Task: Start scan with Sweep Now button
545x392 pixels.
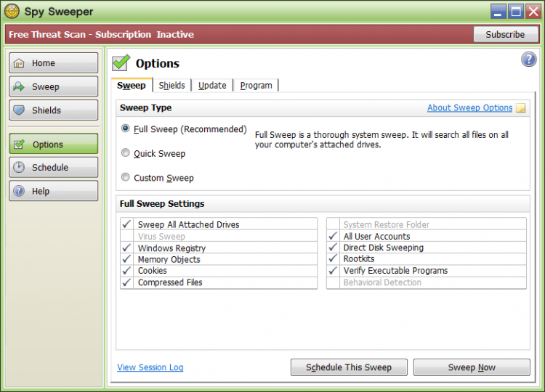Action: (x=472, y=367)
